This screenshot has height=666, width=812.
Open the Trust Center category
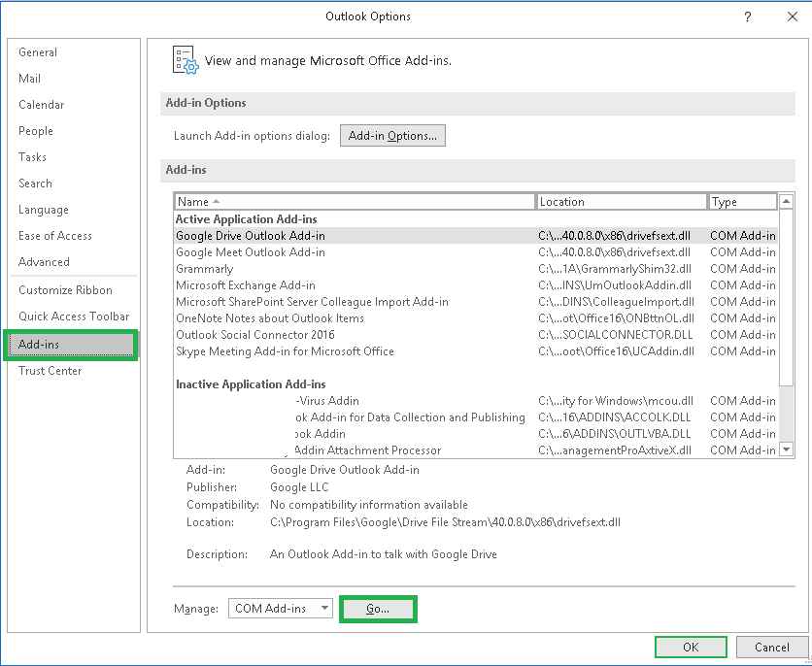(x=51, y=371)
